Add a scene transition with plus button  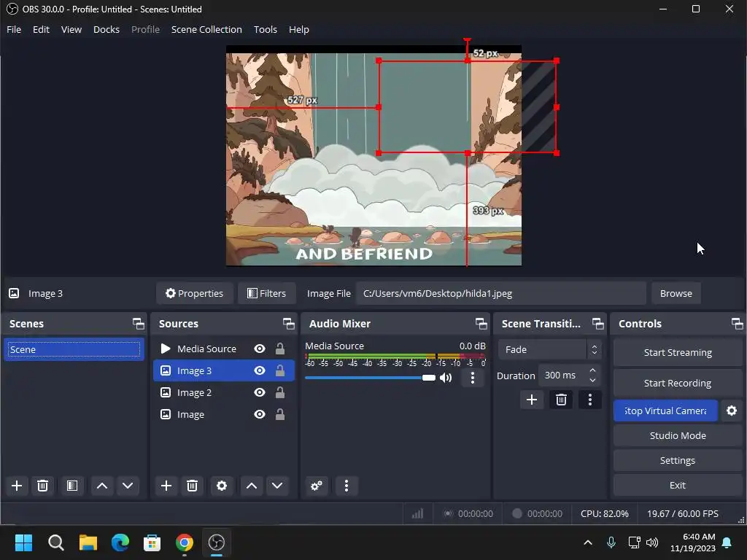532,400
